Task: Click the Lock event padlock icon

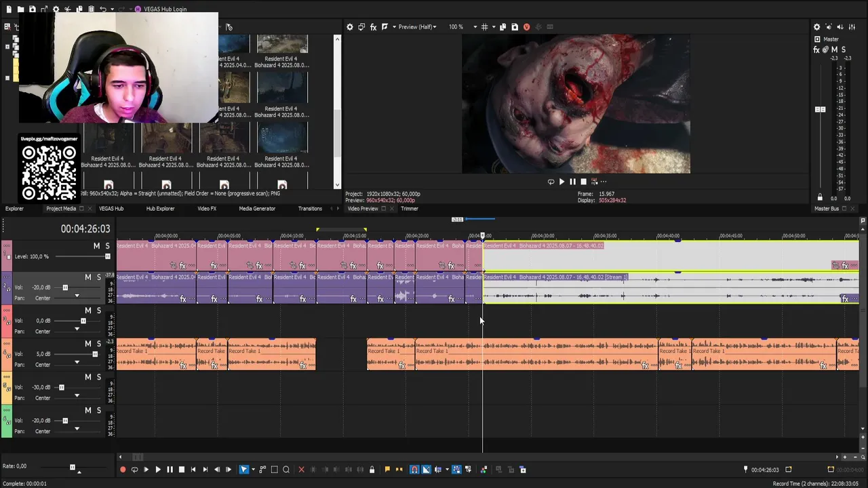Action: (x=372, y=469)
